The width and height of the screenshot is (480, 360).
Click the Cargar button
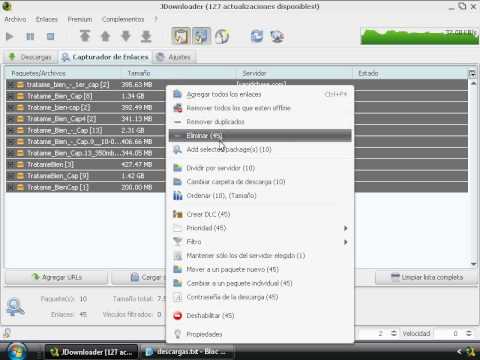[139, 277]
